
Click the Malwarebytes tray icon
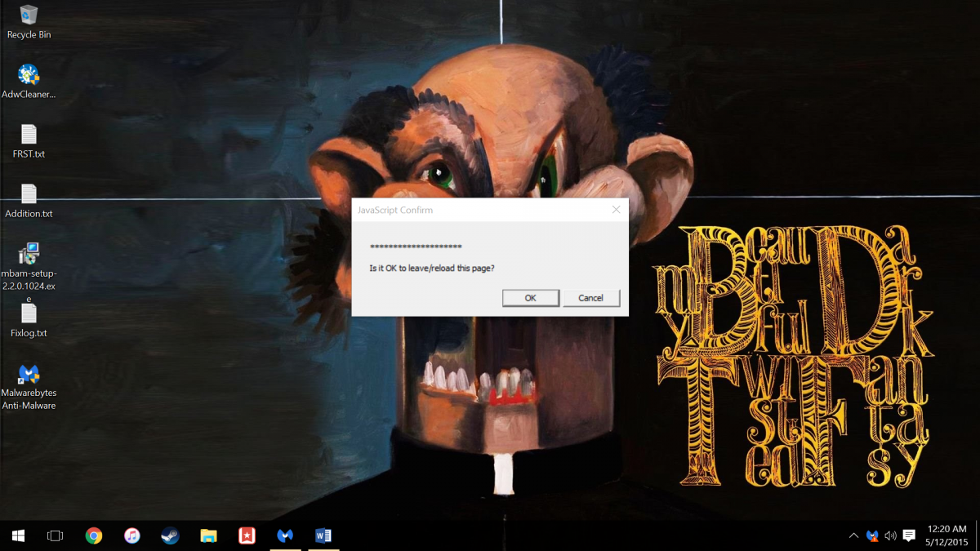pos(872,535)
